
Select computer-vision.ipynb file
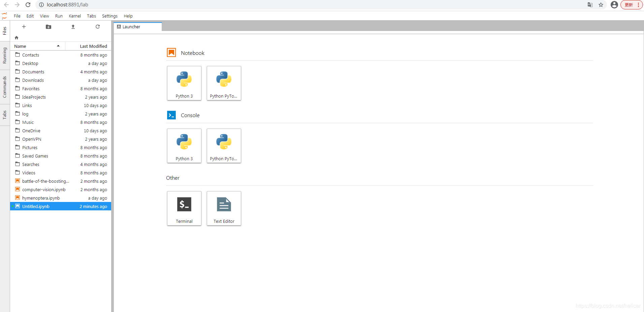tap(61, 189)
